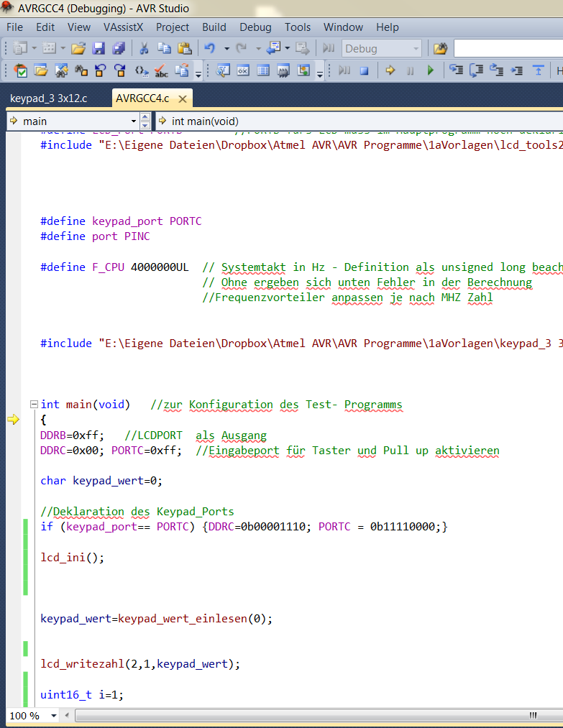Open the File menu
The image size is (563, 728).
click(14, 27)
